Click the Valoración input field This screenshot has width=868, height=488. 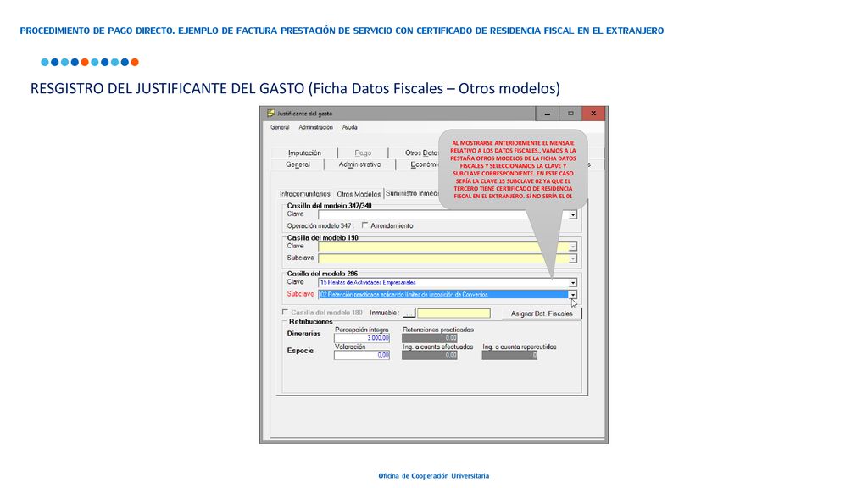click(x=361, y=355)
